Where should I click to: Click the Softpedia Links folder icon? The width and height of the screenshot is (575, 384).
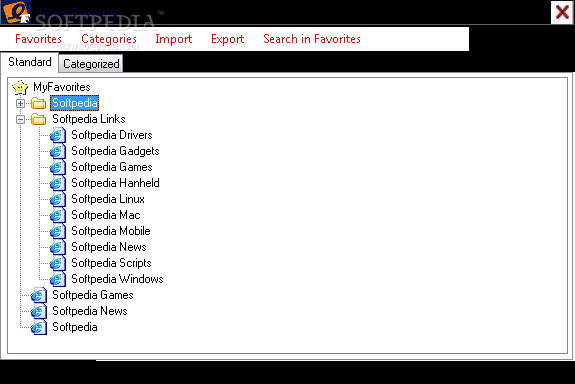(39, 119)
